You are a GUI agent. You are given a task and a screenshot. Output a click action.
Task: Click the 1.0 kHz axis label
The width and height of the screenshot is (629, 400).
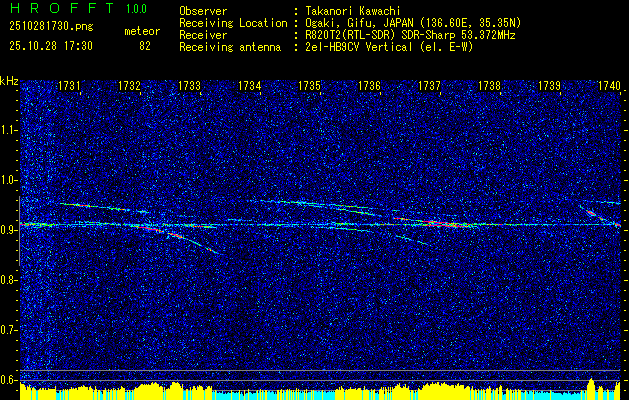tap(8, 181)
